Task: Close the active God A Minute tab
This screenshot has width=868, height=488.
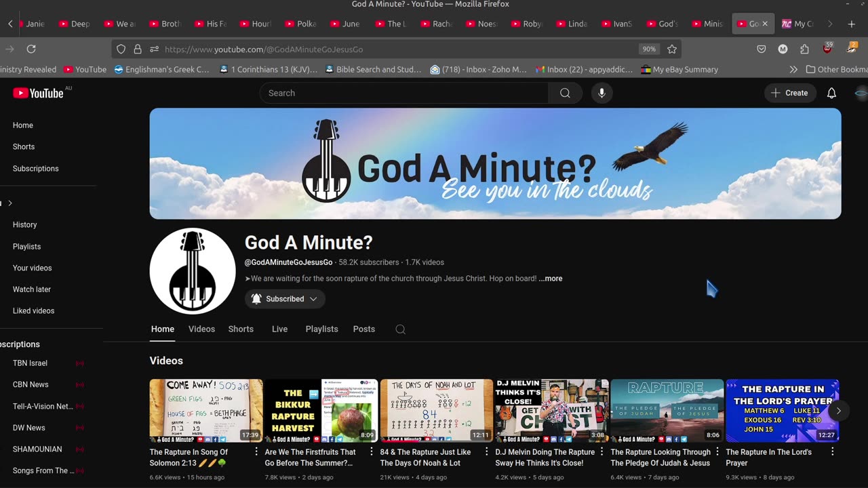Action: [765, 24]
